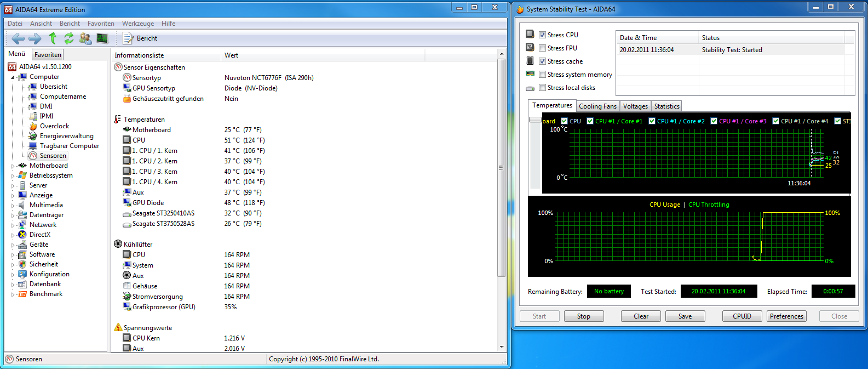
Task: Enable the Stress system memory checkbox
Action: tap(542, 74)
